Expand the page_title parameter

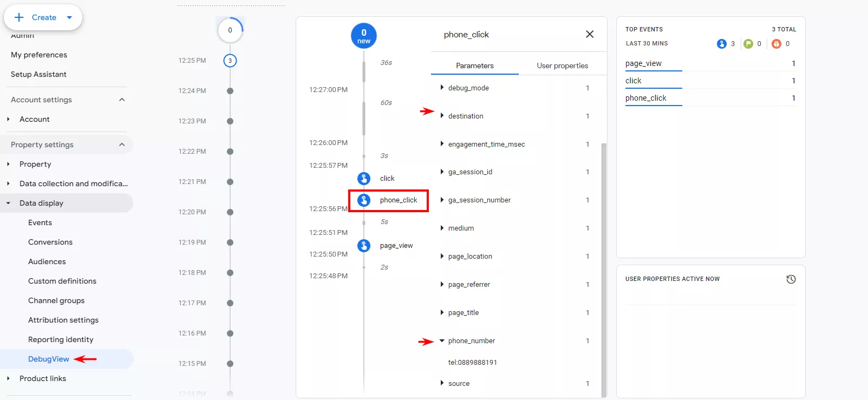click(442, 312)
